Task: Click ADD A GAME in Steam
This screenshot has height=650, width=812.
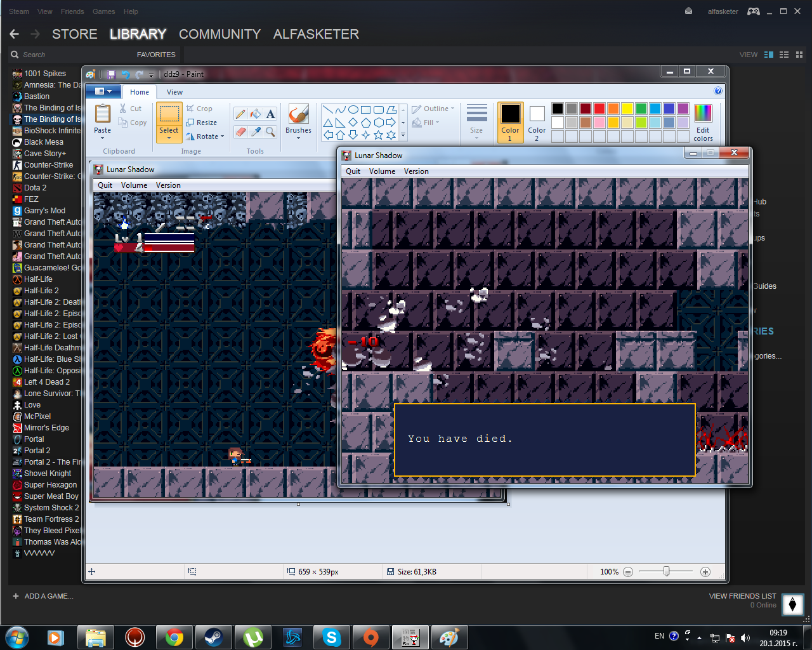Action: pos(43,596)
